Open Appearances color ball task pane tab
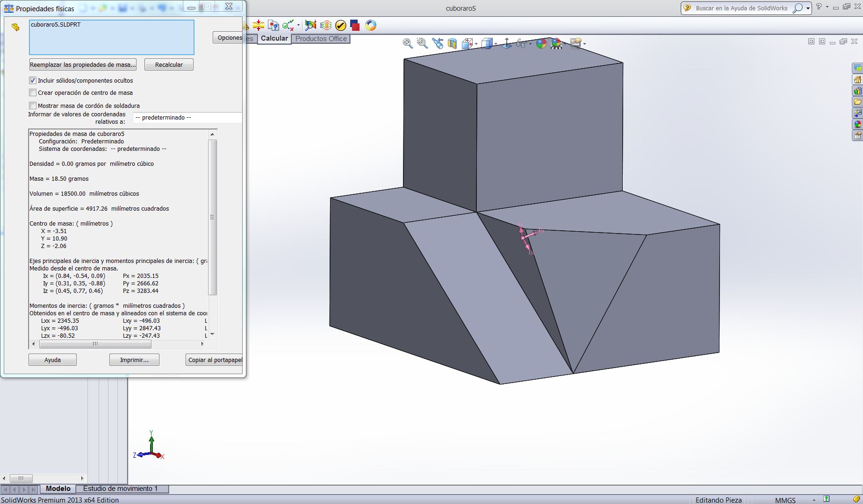The image size is (863, 504). coord(857,124)
